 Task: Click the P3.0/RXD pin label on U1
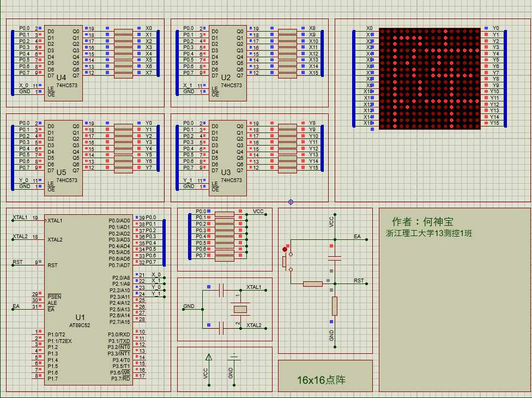pos(119,335)
